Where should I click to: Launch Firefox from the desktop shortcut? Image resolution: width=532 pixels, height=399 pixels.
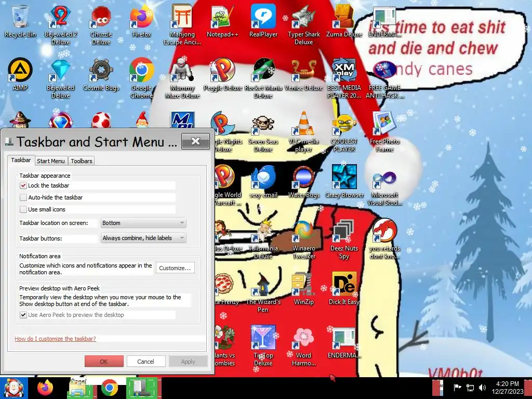coord(141,21)
